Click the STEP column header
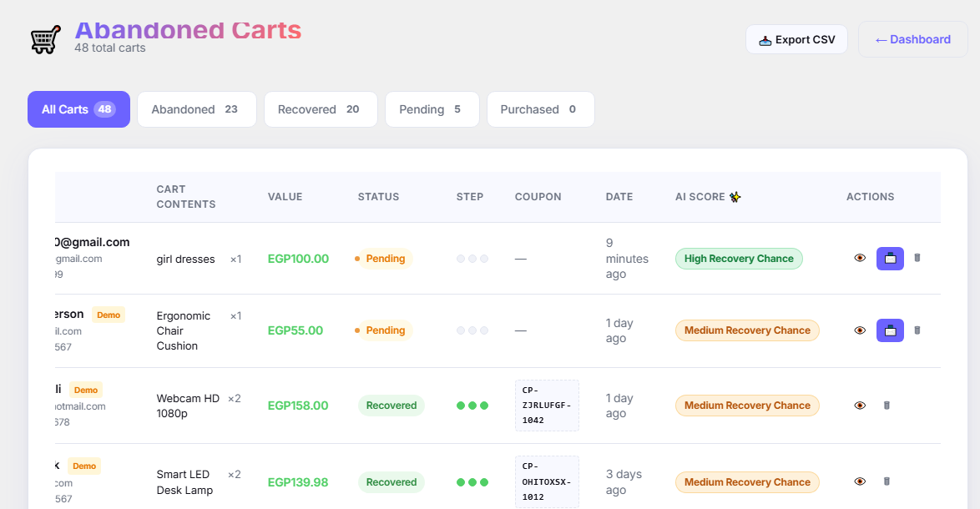Image resolution: width=980 pixels, height=509 pixels. click(470, 197)
